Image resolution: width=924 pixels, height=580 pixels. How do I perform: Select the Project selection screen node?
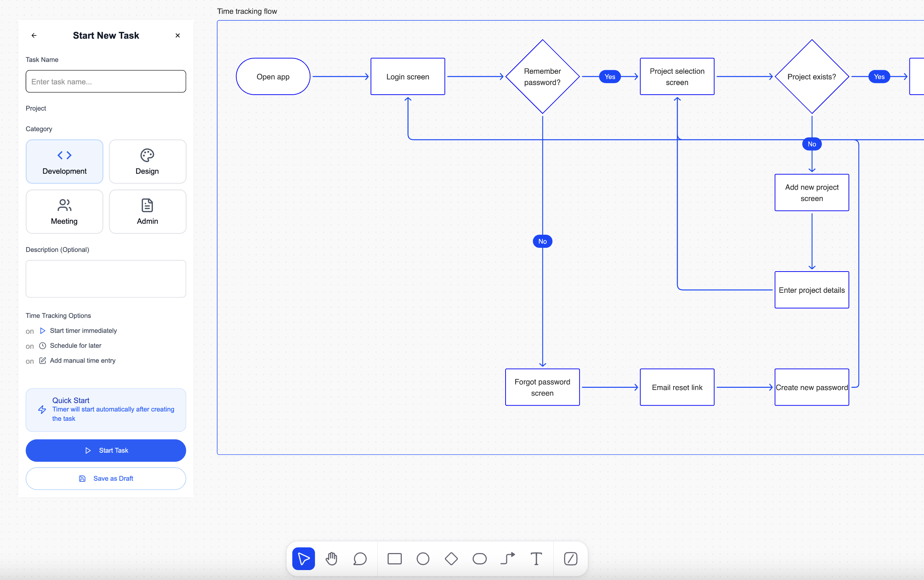677,77
